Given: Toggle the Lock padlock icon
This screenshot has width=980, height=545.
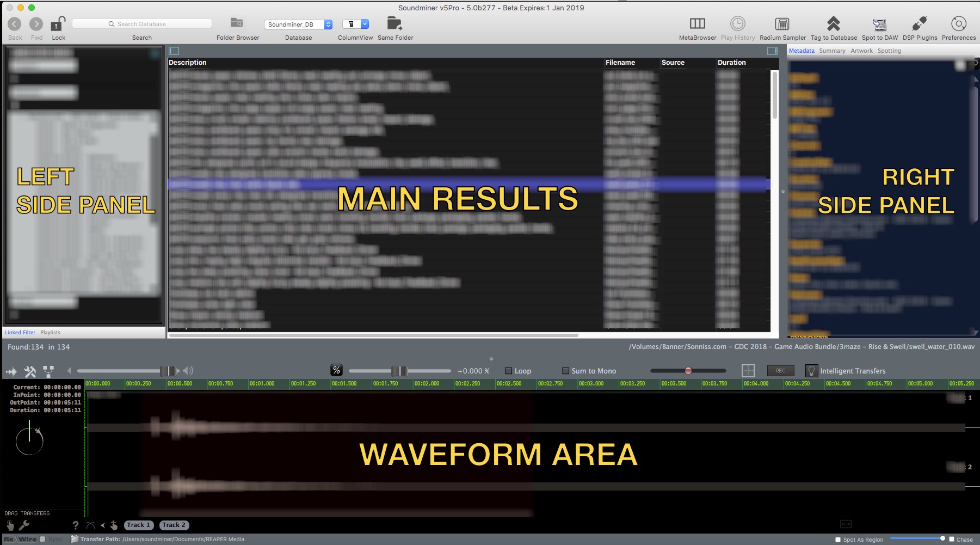Looking at the screenshot, I should (58, 24).
